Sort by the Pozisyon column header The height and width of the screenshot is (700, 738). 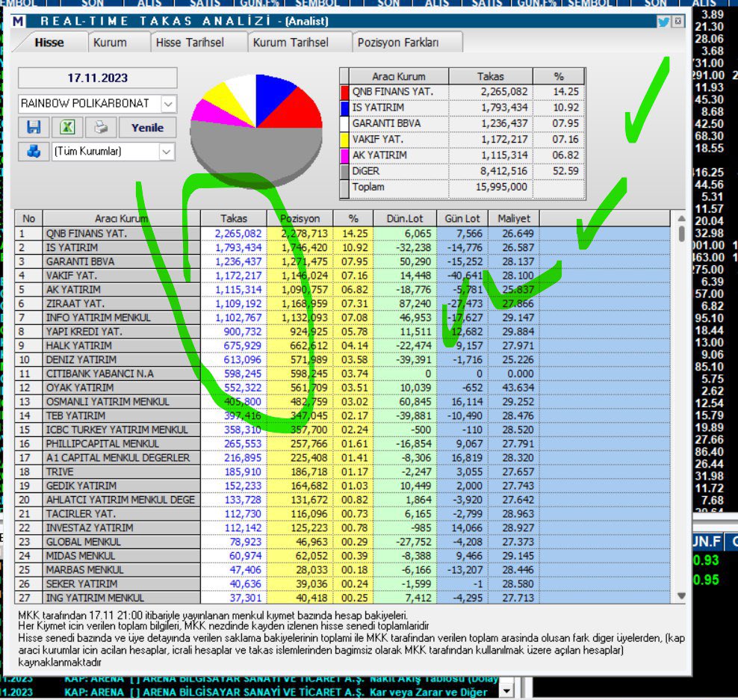300,218
